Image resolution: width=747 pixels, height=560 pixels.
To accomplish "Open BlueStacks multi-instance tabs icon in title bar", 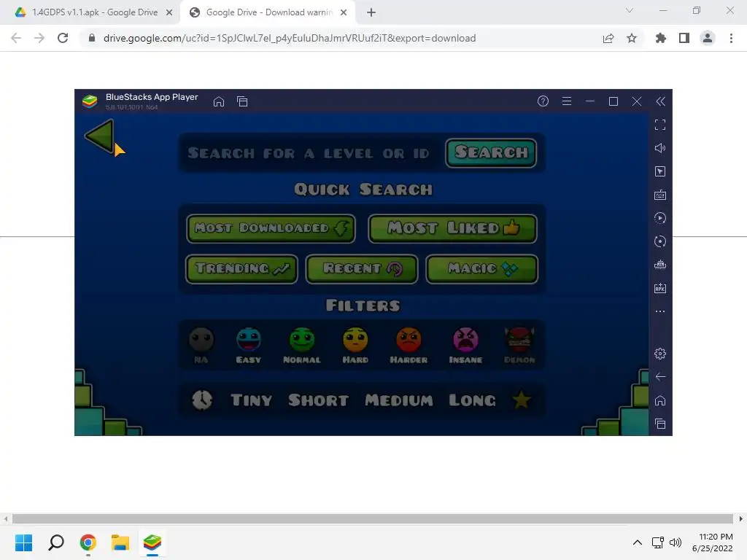I will point(242,101).
